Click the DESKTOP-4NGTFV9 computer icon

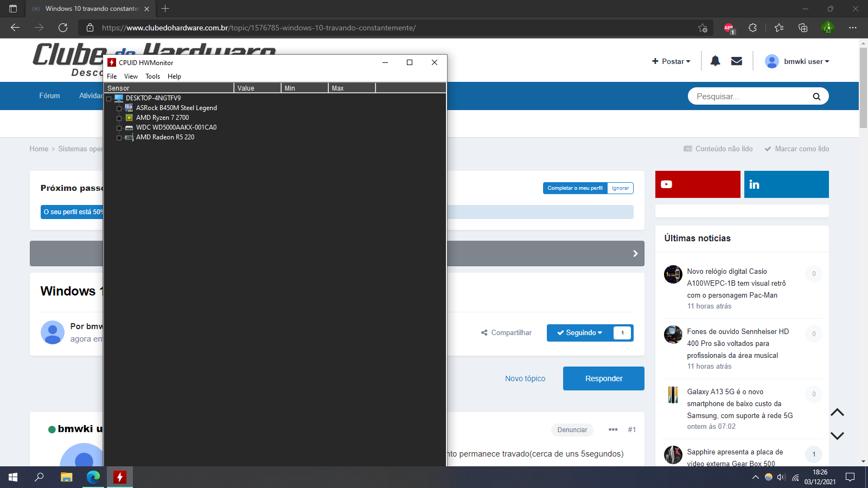tap(119, 98)
